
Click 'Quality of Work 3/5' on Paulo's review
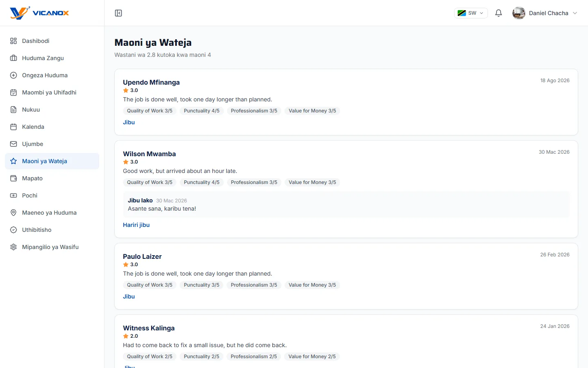[x=149, y=285]
